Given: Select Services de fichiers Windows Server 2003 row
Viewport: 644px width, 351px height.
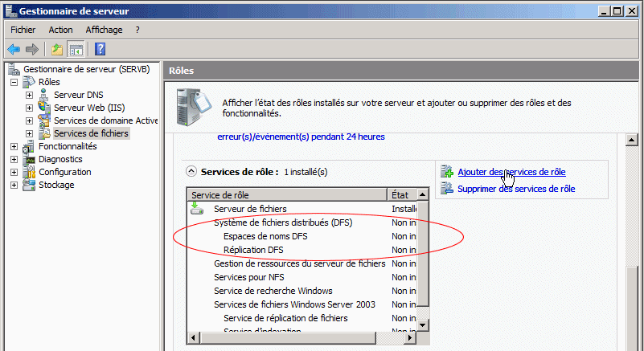Looking at the screenshot, I should pos(301,304).
